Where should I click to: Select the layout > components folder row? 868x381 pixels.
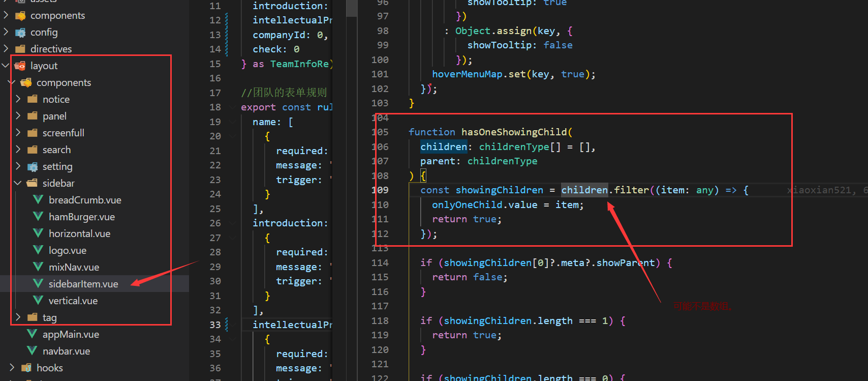(x=95, y=82)
